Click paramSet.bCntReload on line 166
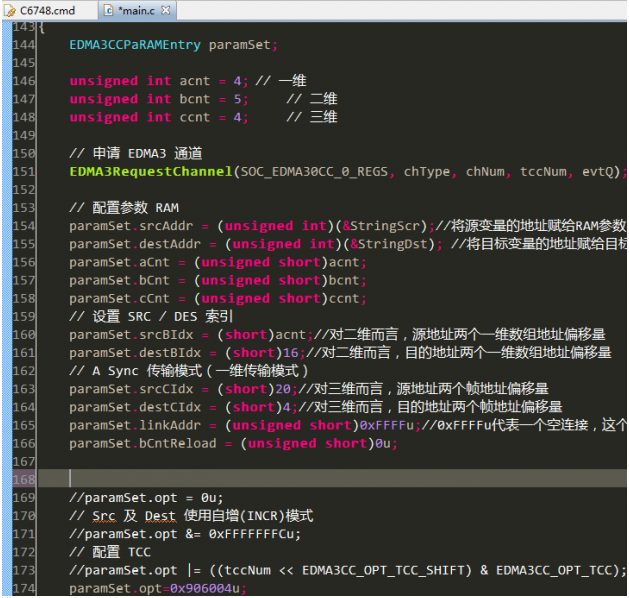The image size is (629, 598). click(x=143, y=443)
